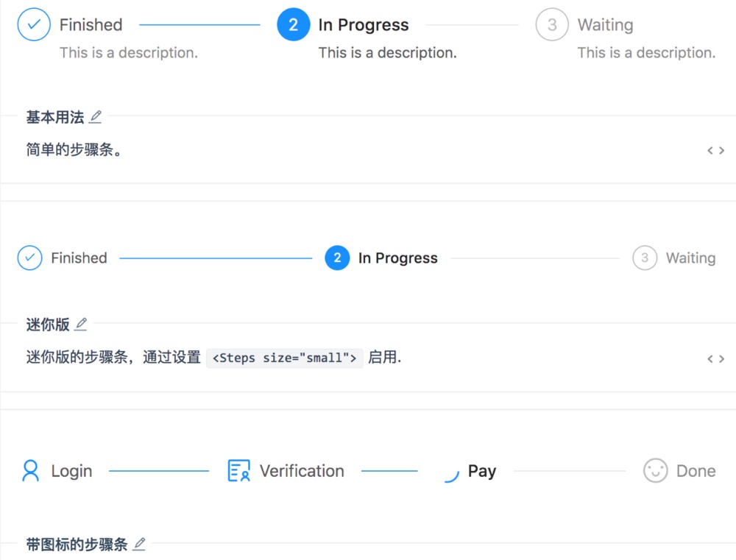
Task: Click the Finished step check icon
Action: (x=33, y=24)
